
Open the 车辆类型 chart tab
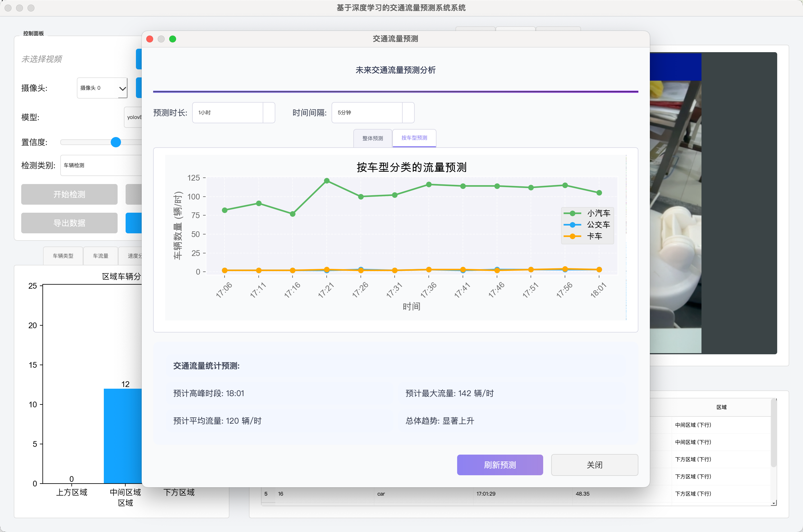[63, 256]
